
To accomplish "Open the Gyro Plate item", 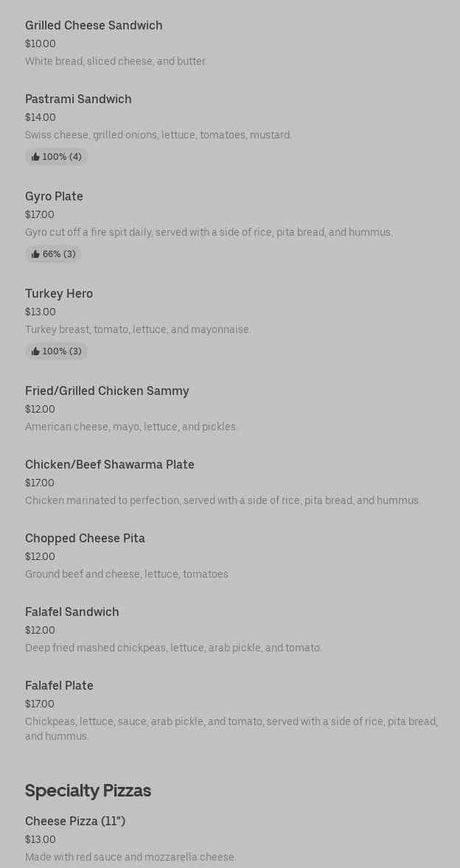I will pyautogui.click(x=54, y=197).
